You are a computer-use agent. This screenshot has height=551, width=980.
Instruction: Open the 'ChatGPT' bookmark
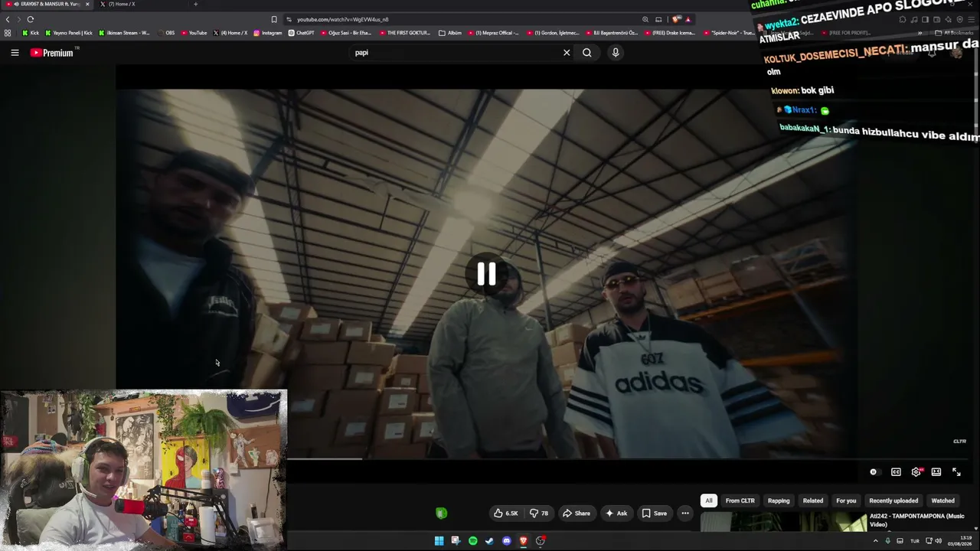coord(301,33)
